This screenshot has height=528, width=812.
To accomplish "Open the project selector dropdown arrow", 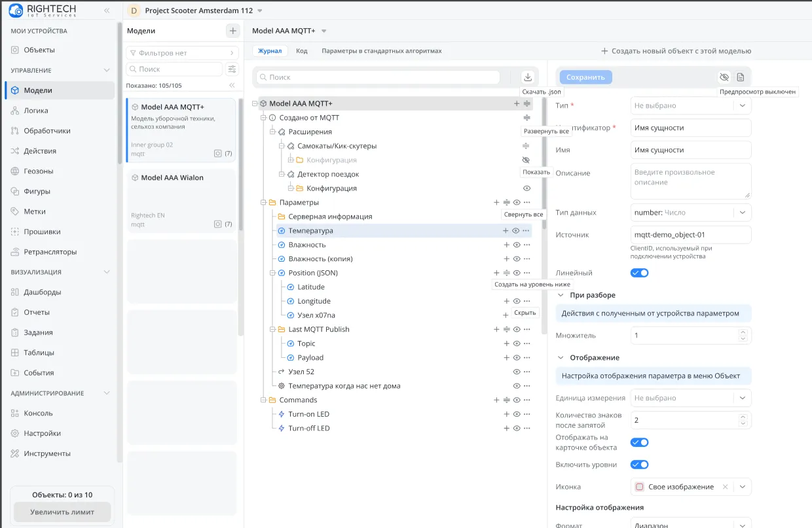I will (260, 11).
